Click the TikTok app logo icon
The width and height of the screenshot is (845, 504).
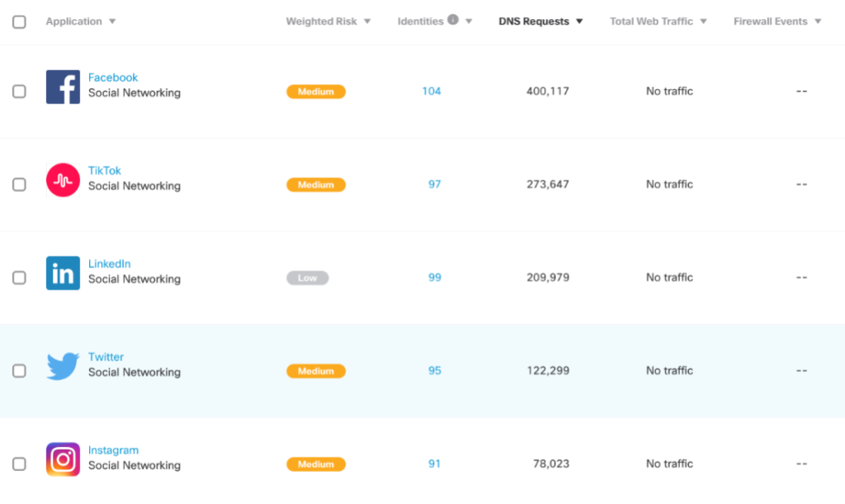(x=63, y=180)
